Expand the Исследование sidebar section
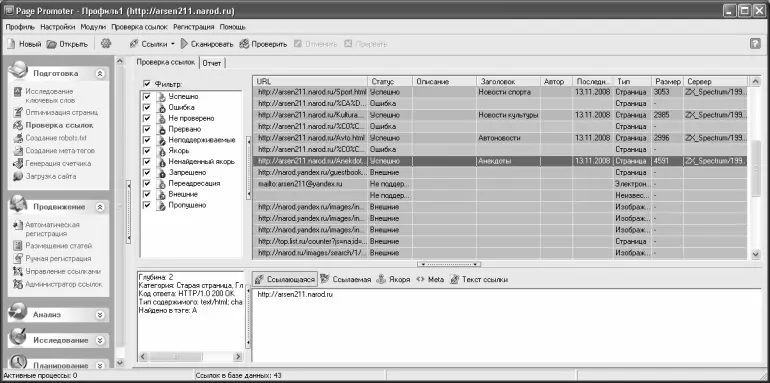The image size is (770, 383). click(x=100, y=340)
